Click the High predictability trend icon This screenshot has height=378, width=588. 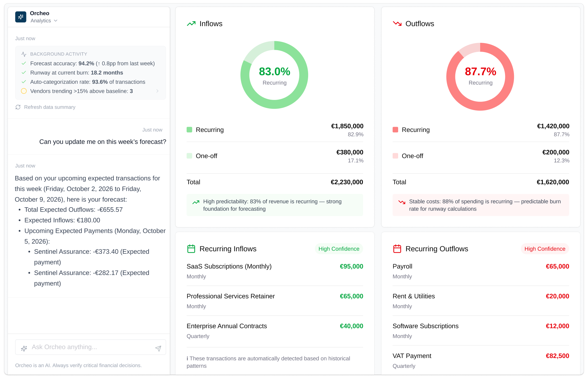196,202
